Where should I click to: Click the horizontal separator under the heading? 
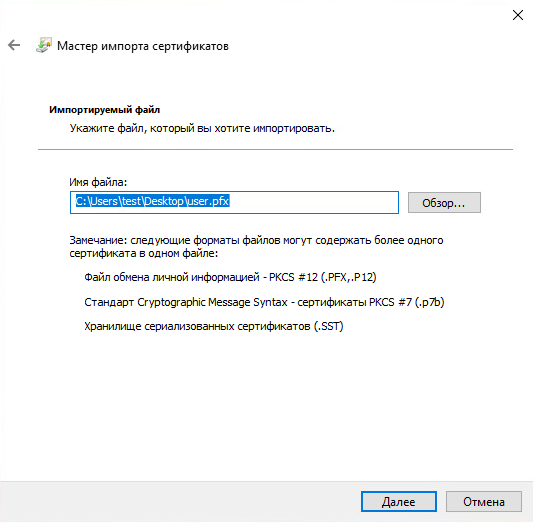[275, 149]
